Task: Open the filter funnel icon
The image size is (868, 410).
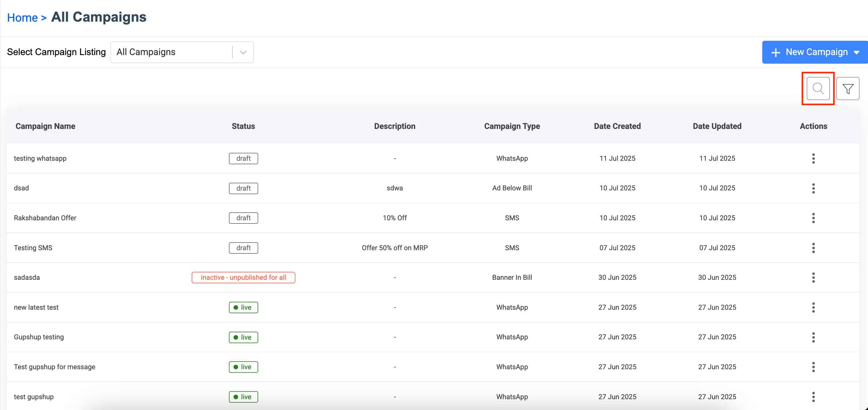Action: (x=847, y=88)
